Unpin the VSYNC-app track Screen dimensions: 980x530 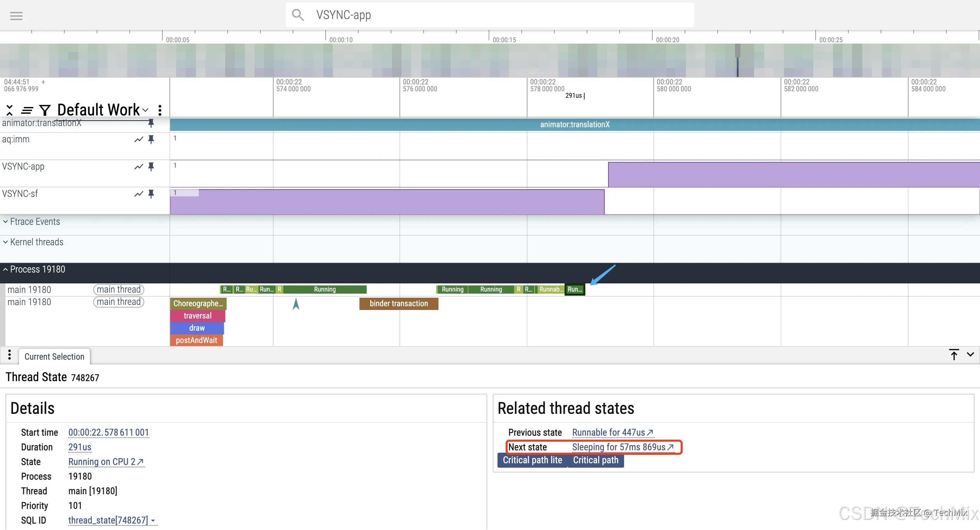[x=151, y=167]
